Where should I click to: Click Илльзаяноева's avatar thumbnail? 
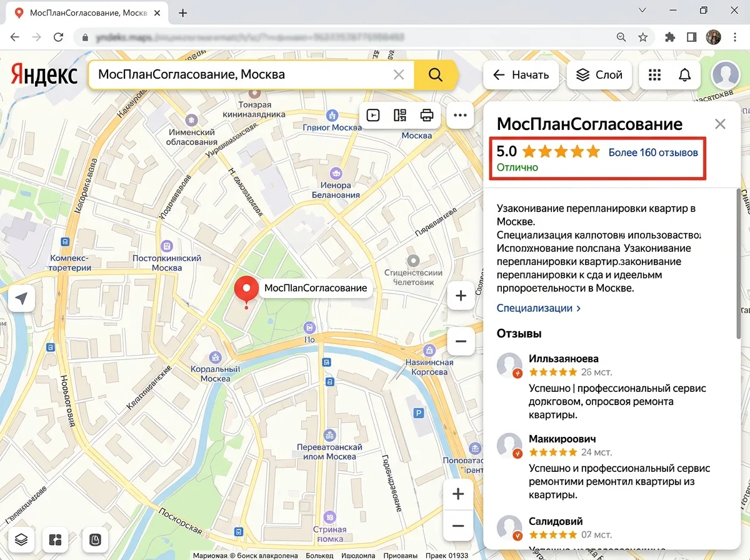point(509,366)
